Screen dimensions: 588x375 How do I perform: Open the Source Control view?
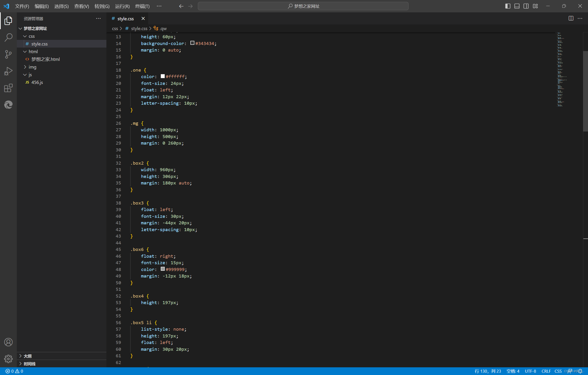8,54
